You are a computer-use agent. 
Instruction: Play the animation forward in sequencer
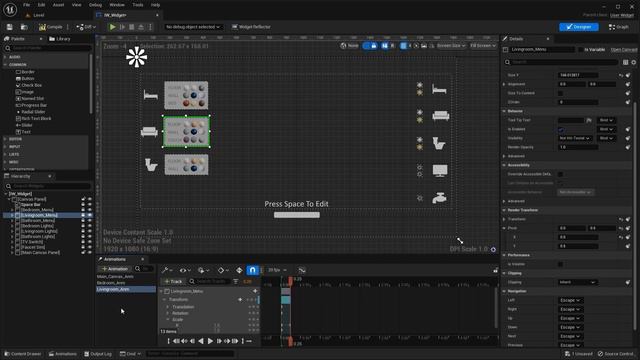click(210, 341)
